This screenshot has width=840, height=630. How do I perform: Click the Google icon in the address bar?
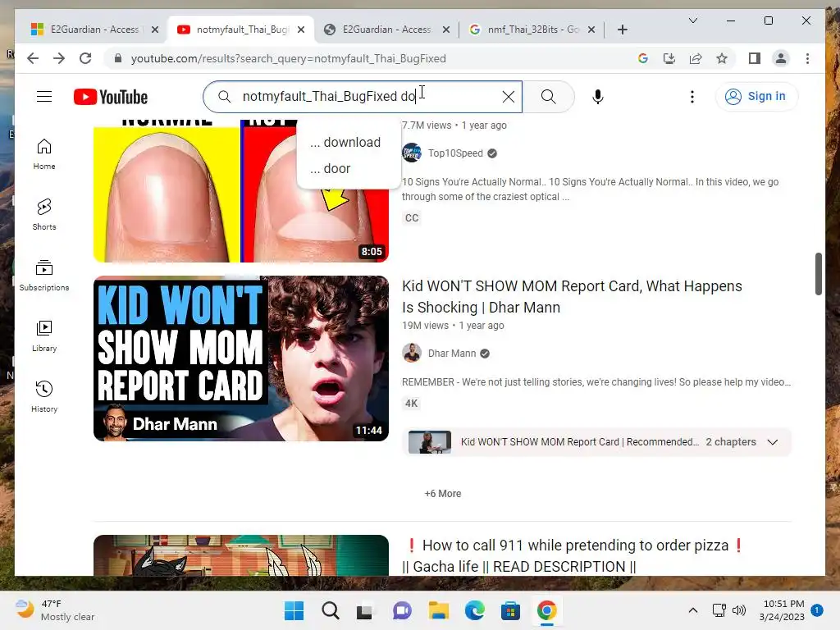tap(643, 58)
